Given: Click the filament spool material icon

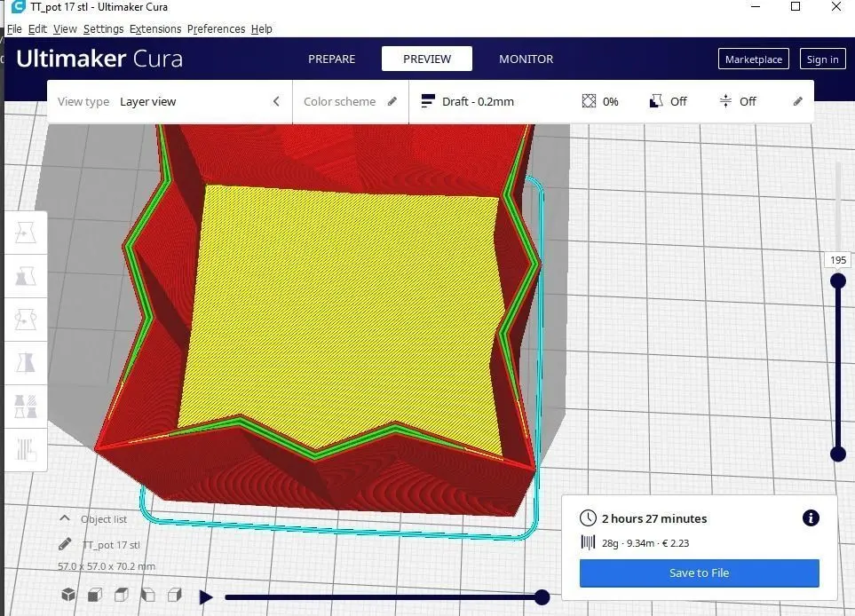Looking at the screenshot, I should (x=588, y=542).
